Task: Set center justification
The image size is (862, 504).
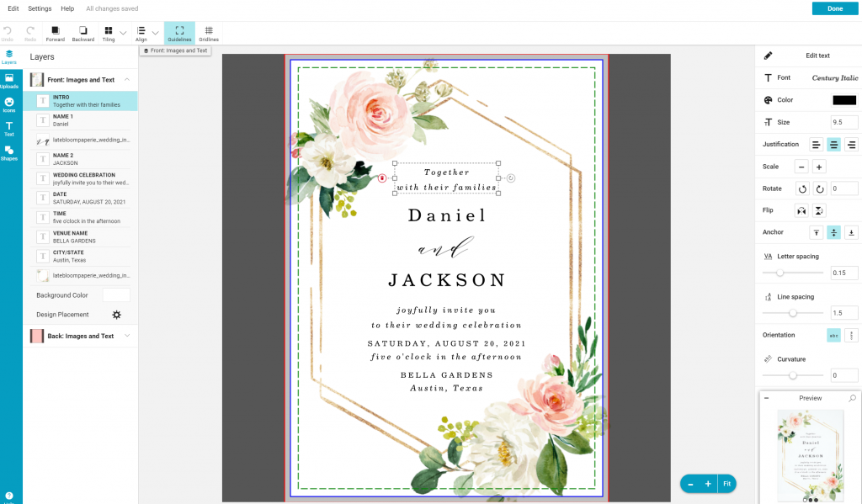Action: click(x=834, y=145)
